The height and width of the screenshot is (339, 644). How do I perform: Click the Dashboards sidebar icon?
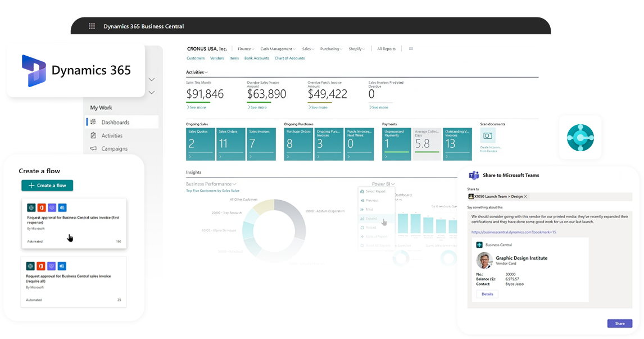tap(93, 122)
